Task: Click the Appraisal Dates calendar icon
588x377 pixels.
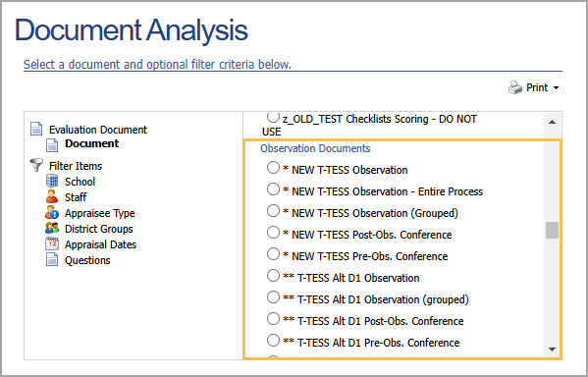Action: tap(52, 243)
